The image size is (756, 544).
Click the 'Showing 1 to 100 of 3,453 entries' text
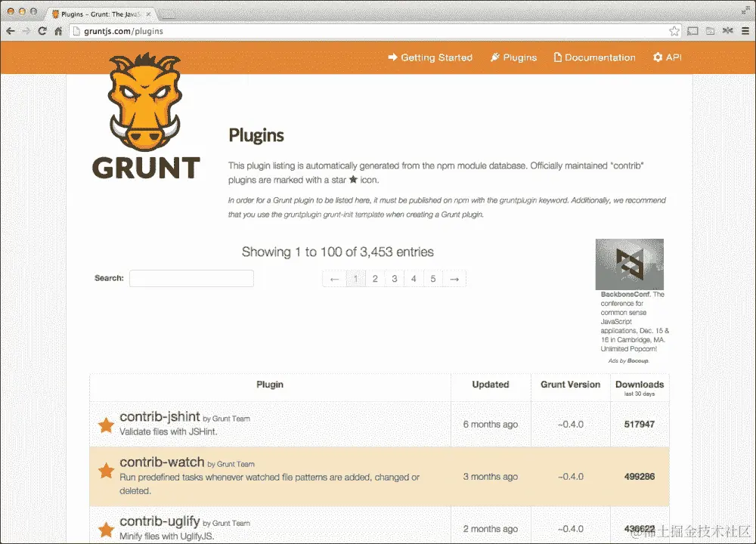(337, 252)
